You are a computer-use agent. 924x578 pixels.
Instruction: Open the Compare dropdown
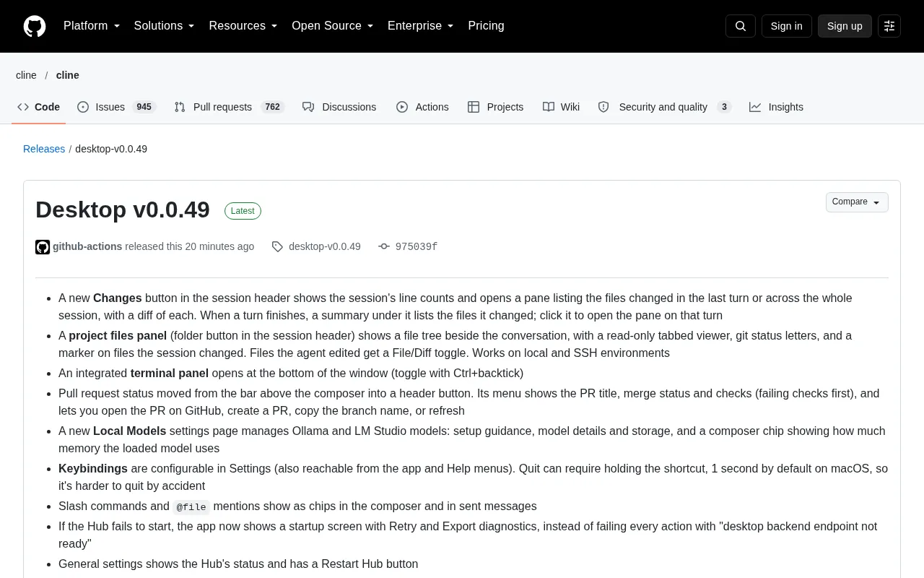coord(857,202)
